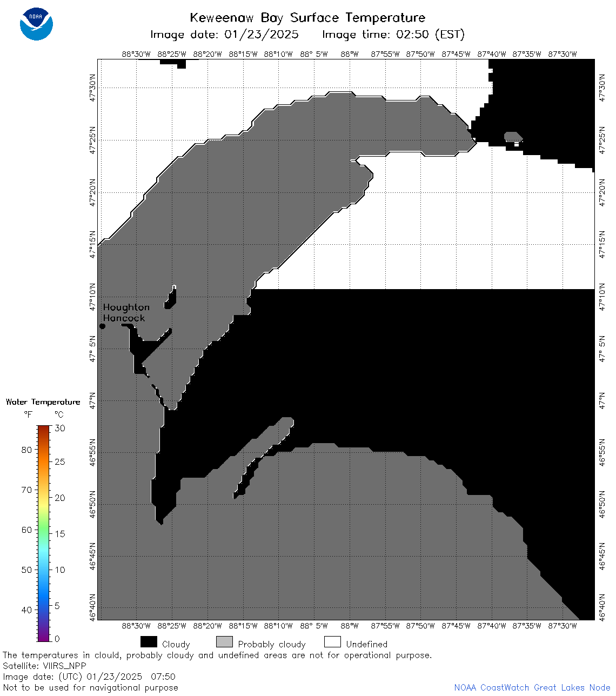The width and height of the screenshot is (616, 696).
Task: Select the white Undefined legend swatch
Action: click(x=332, y=642)
